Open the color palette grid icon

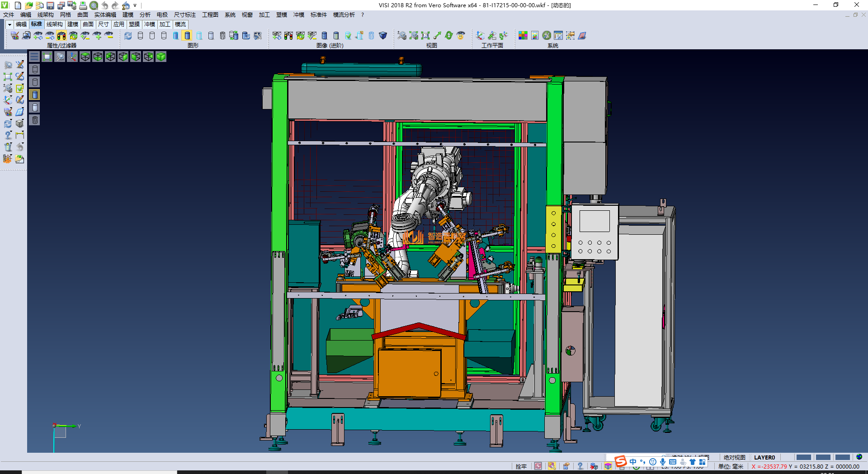pyautogui.click(x=523, y=35)
